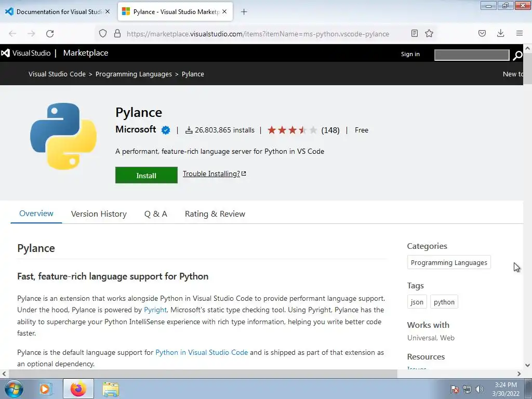Open the Q & A tab

pos(156,214)
